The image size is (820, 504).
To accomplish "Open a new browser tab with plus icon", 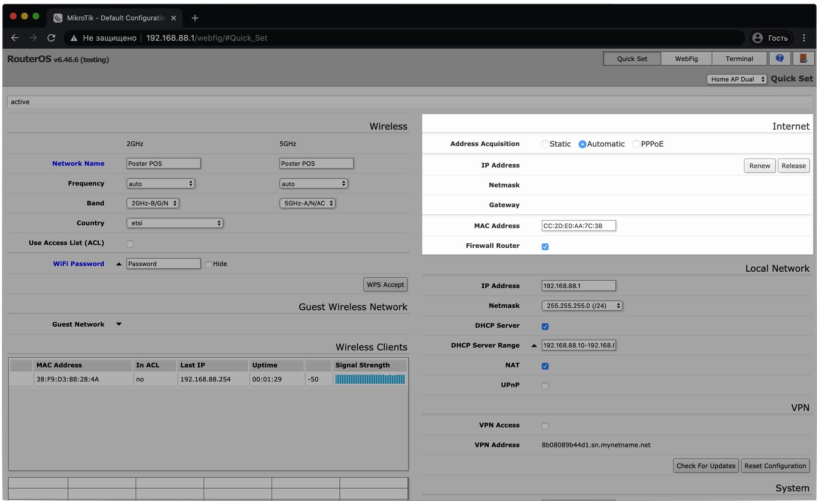I will click(x=195, y=18).
